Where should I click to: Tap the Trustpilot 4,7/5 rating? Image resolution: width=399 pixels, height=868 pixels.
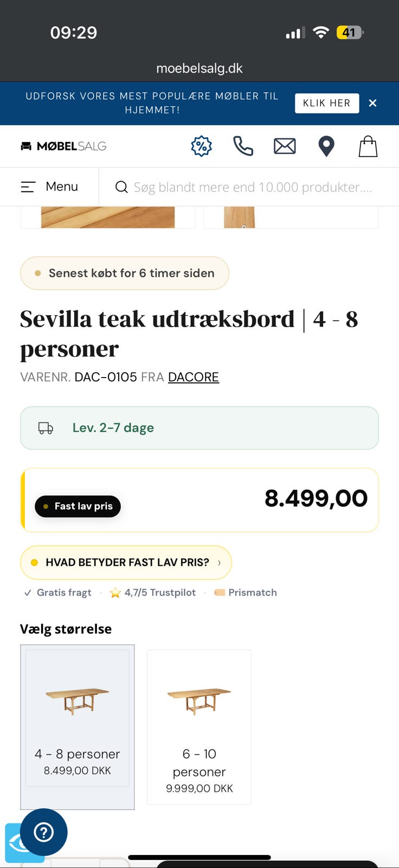tap(153, 592)
